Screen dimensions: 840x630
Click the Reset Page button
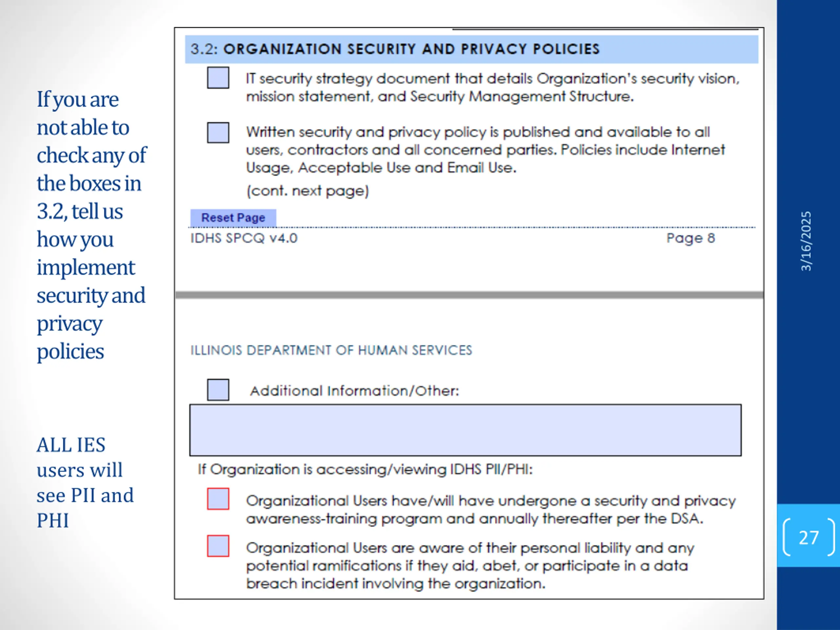coord(233,218)
